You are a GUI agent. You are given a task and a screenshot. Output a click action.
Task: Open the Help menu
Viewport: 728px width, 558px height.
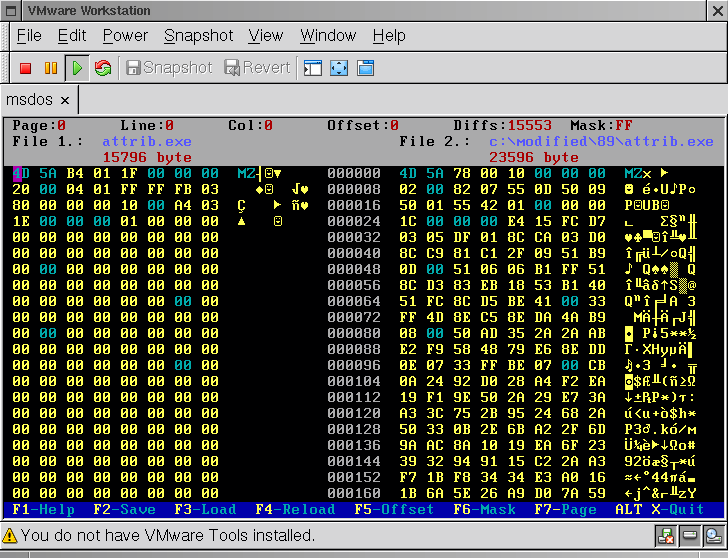[x=389, y=36]
